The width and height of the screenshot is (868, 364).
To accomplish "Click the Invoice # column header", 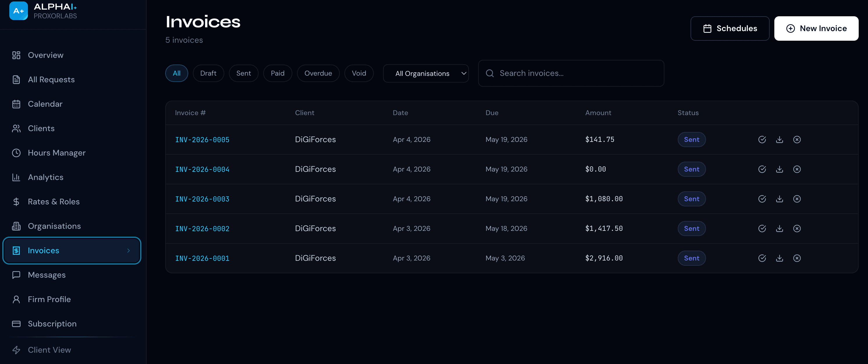I will point(190,113).
